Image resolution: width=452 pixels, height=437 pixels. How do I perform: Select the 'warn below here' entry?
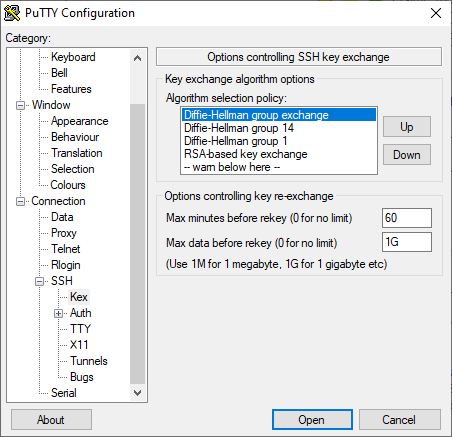(279, 167)
